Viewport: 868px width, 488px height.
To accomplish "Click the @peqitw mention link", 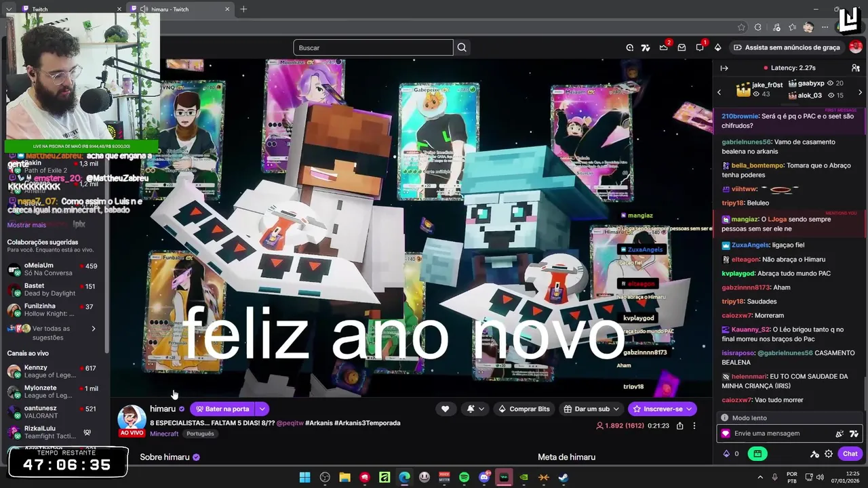I will pos(290,423).
